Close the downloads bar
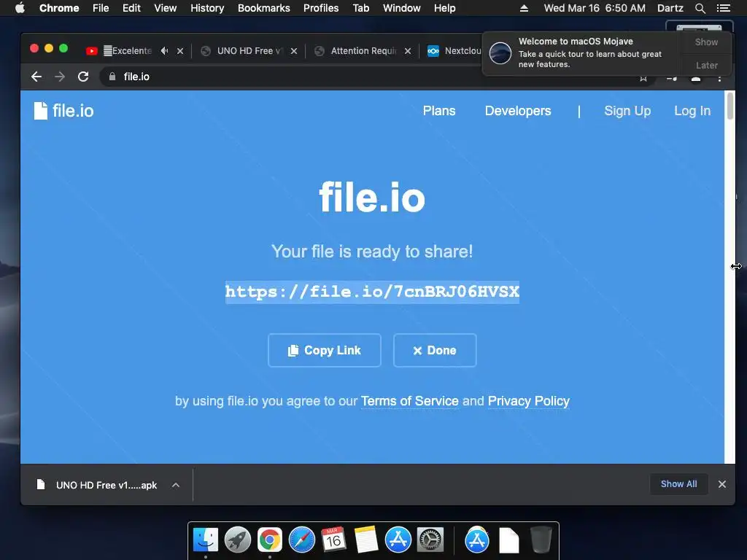 click(x=722, y=484)
